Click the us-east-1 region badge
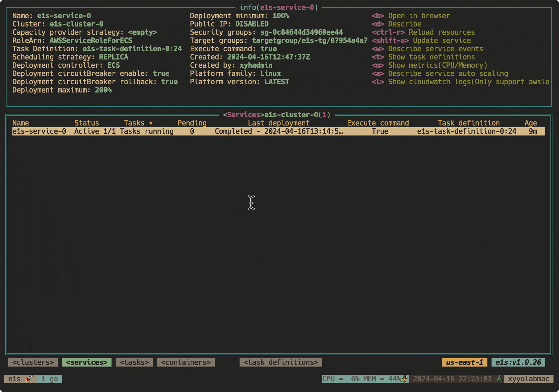The height and width of the screenshot is (392, 559). (465, 362)
